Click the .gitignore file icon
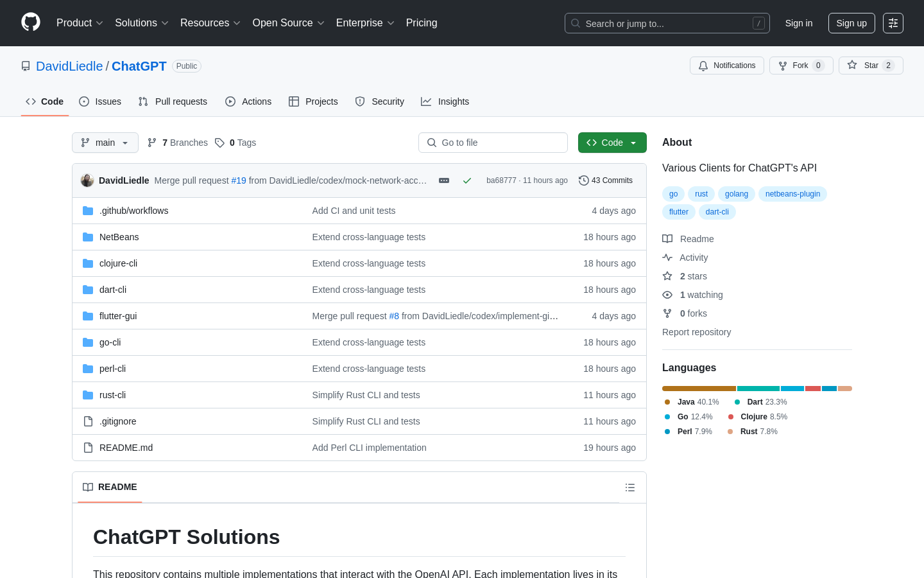This screenshot has height=578, width=924. coord(88,421)
